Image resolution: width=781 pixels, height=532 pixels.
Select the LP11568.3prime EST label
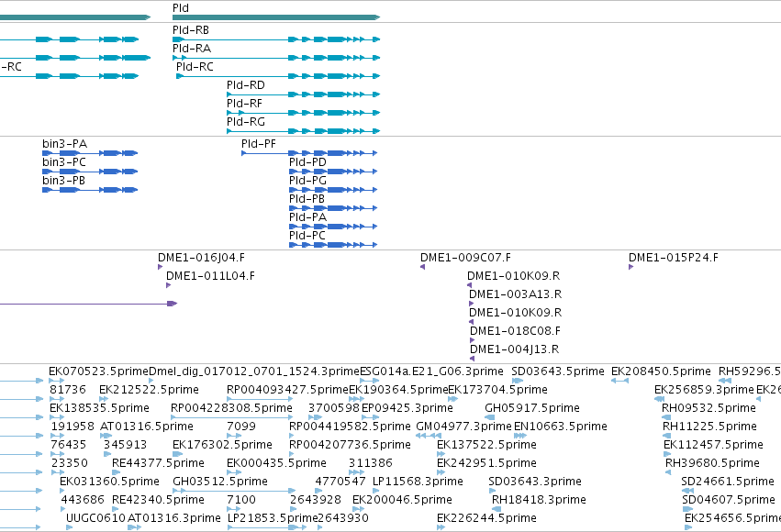pyautogui.click(x=418, y=482)
